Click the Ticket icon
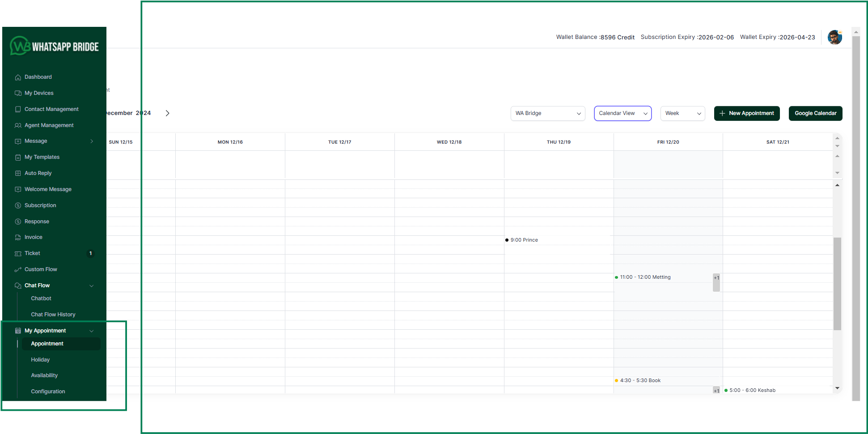Screen dimensions: 868x434 click(x=18, y=254)
